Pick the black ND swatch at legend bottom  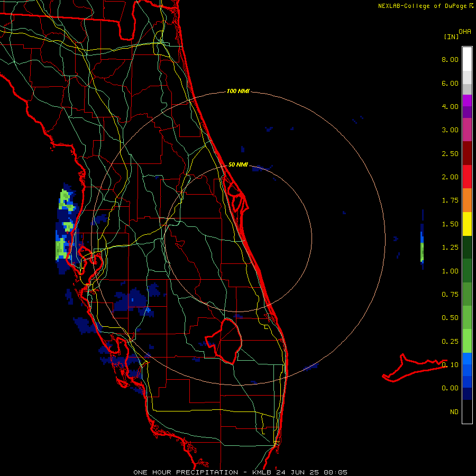click(467, 411)
